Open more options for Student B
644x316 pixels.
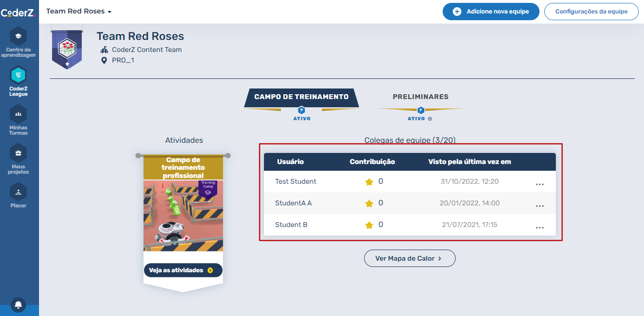point(539,228)
